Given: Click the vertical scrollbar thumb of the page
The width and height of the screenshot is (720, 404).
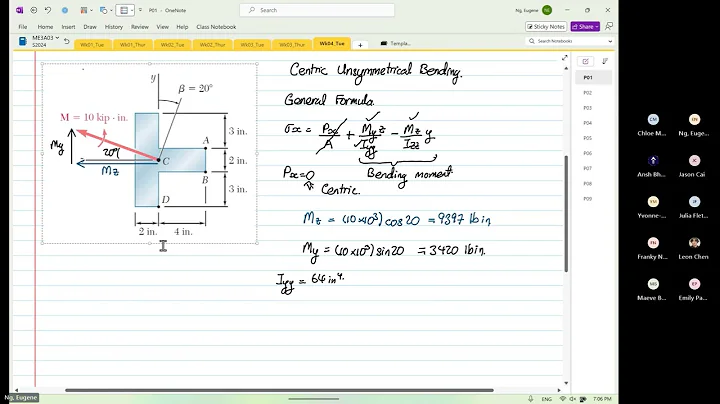Looking at the screenshot, I should [x=566, y=214].
